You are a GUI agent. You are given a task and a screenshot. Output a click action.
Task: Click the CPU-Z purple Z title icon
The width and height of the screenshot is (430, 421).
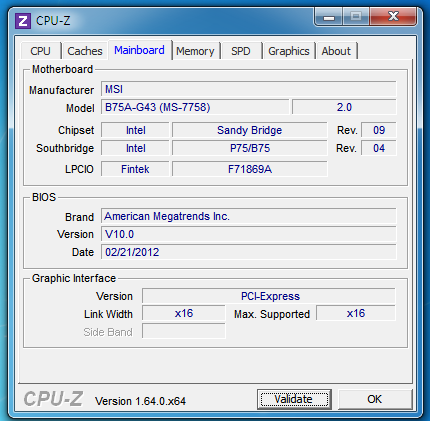23,21
